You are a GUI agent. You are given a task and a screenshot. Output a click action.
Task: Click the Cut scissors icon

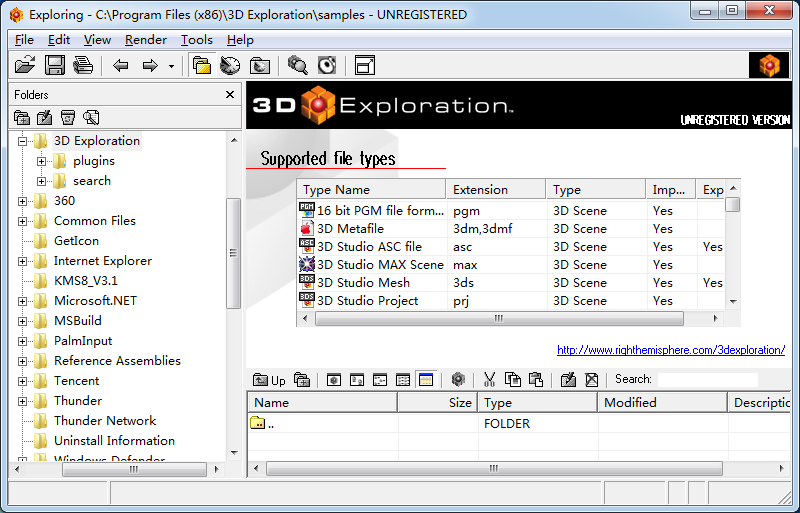pos(489,380)
